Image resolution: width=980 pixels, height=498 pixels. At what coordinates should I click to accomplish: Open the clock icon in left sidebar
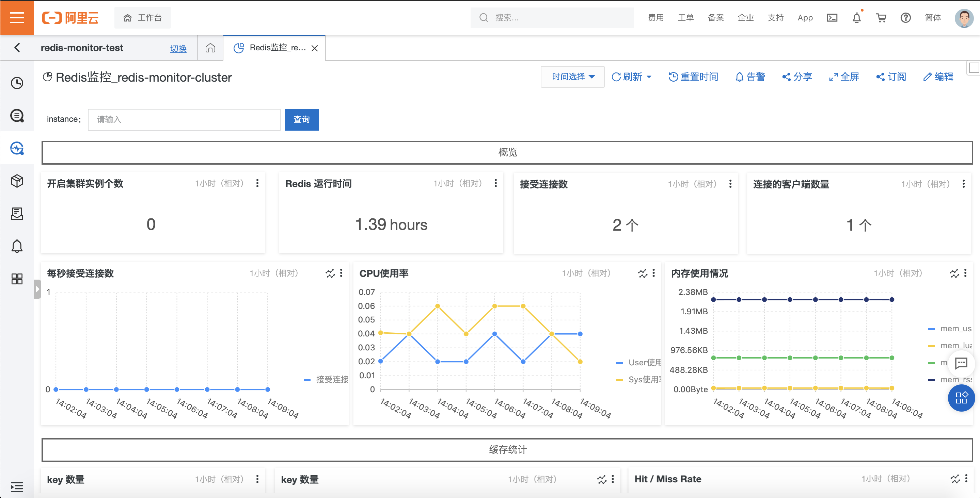click(17, 83)
